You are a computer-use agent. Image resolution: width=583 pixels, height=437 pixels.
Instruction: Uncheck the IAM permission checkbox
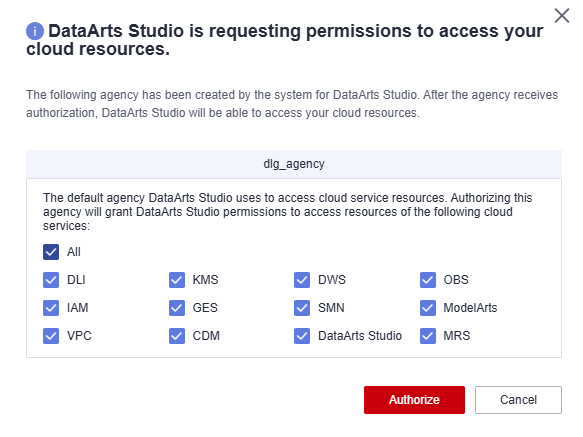click(x=51, y=308)
